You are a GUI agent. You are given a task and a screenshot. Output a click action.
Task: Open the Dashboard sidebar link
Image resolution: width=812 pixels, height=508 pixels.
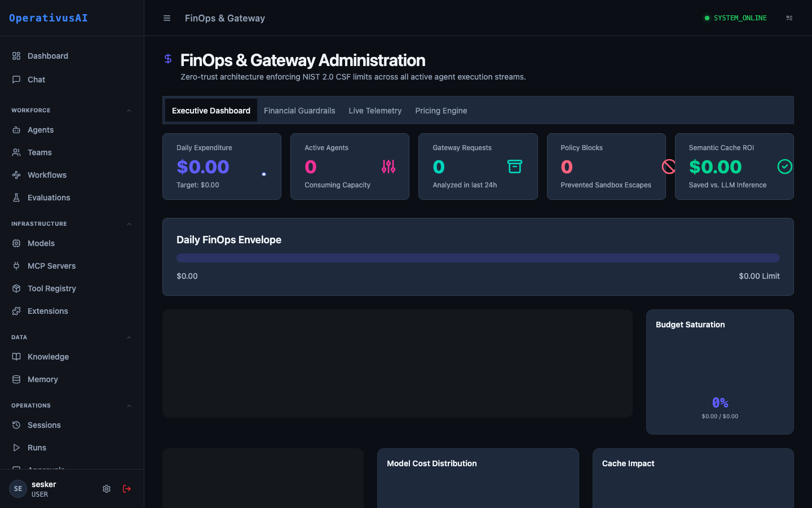coord(72,56)
